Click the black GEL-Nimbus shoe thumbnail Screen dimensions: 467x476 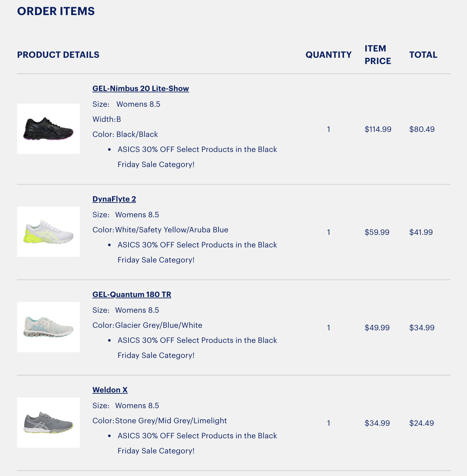point(48,129)
